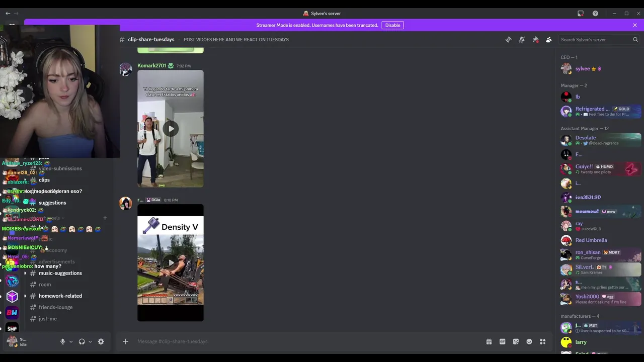Image resolution: width=644 pixels, height=362 pixels.
Task: Open Refrigerated member entry
Action: click(601, 111)
